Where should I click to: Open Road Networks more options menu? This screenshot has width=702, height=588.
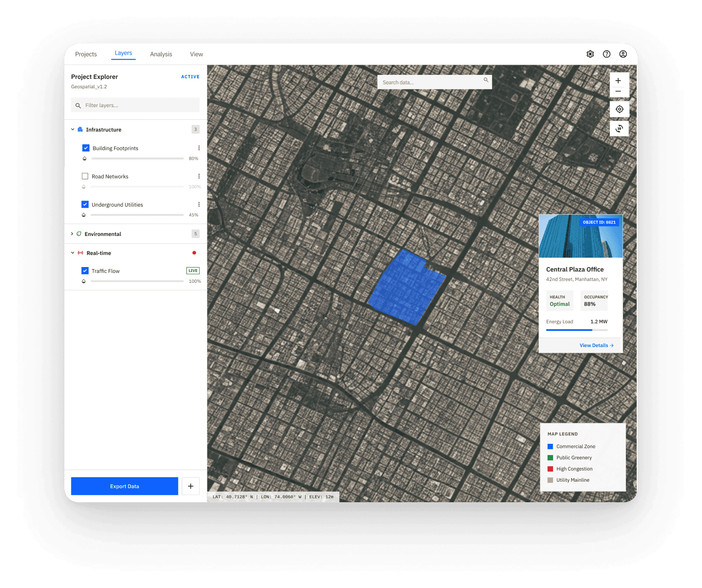[199, 176]
